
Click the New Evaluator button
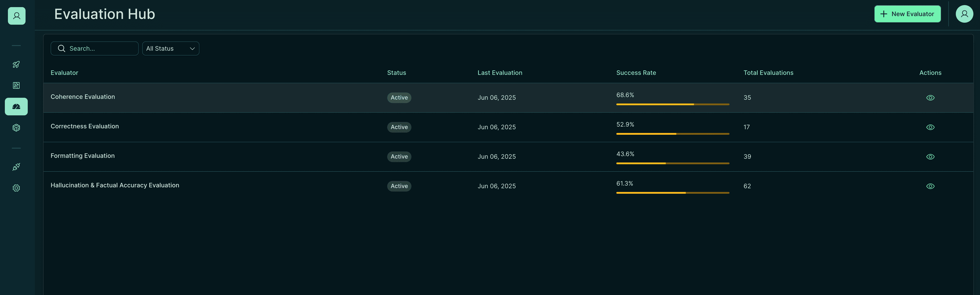point(907,14)
